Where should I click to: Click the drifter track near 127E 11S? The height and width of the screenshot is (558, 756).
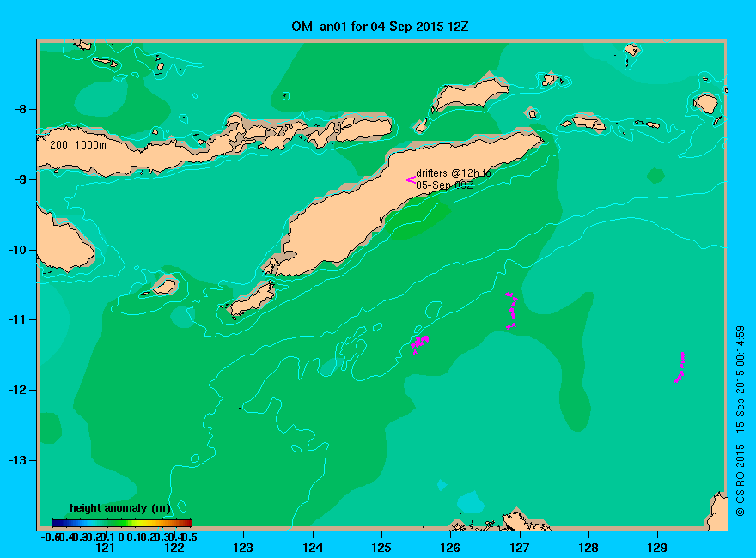[x=511, y=311]
